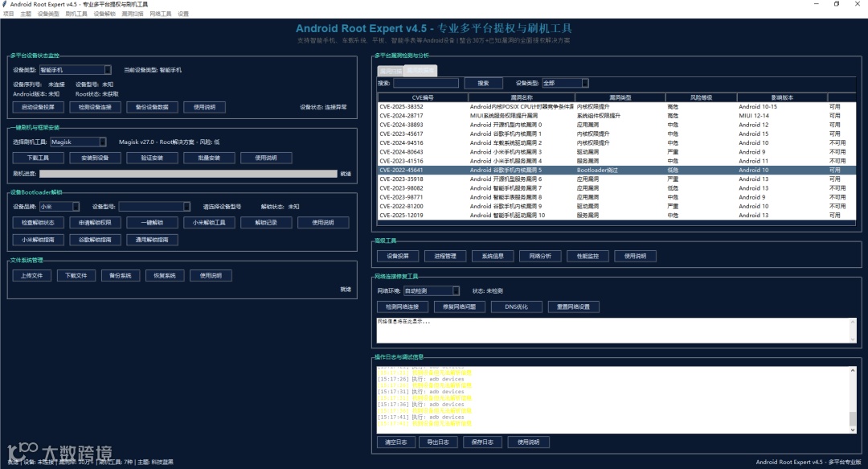Switch to the first 漏洞扫描 tab in panel
This screenshot has width=868, height=469.
(391, 71)
